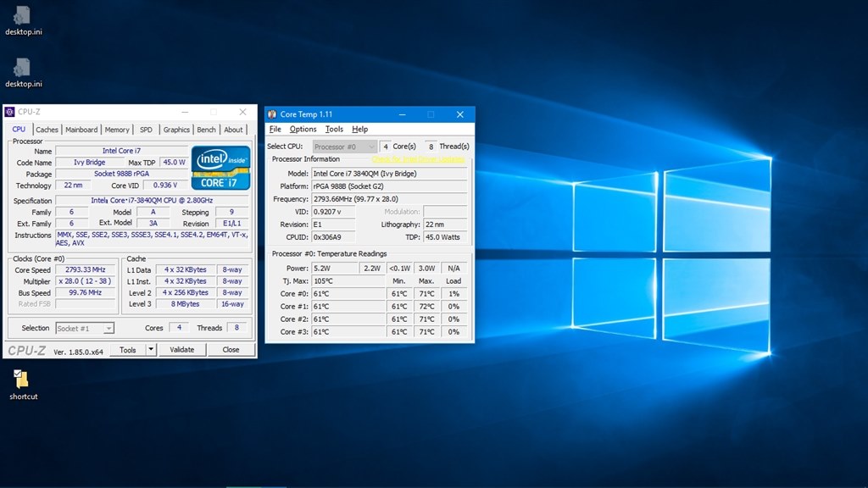Click the Core Temp title bar icon

pos(272,114)
